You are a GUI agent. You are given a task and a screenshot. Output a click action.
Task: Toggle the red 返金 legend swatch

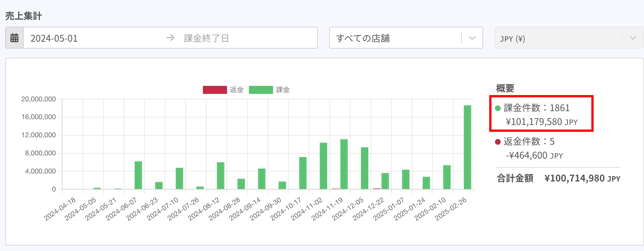tap(215, 90)
